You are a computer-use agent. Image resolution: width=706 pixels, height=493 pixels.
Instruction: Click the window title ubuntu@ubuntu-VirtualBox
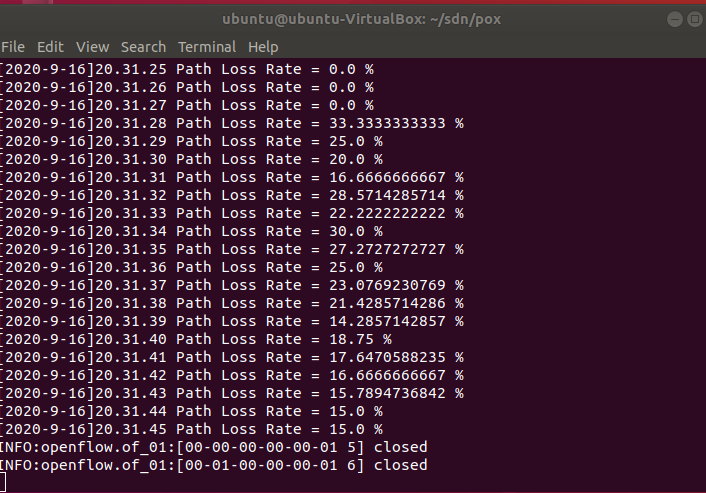(362, 19)
